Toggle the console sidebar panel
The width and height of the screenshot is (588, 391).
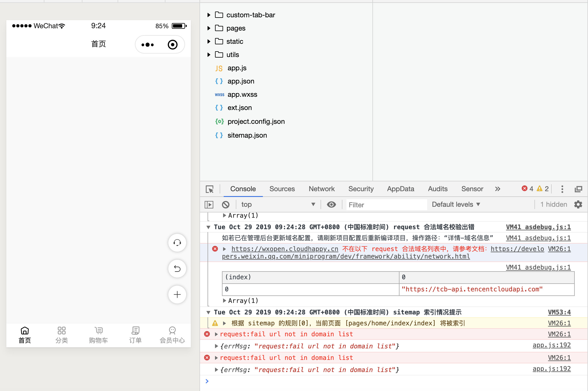[209, 204]
